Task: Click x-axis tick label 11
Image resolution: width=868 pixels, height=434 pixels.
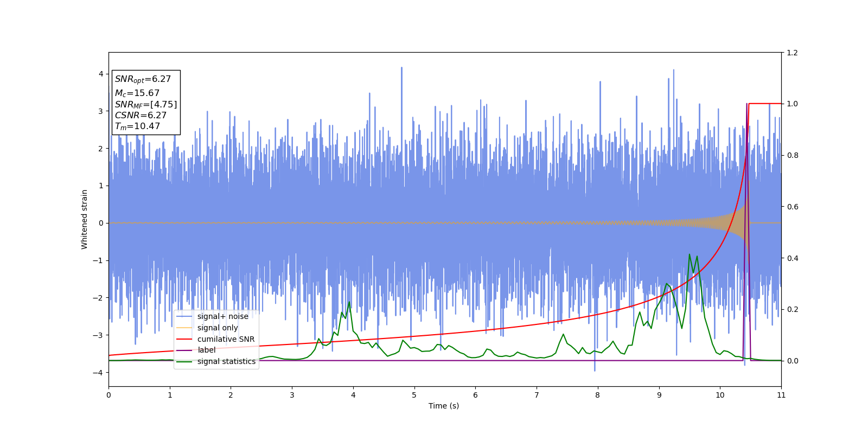Action: (781, 395)
